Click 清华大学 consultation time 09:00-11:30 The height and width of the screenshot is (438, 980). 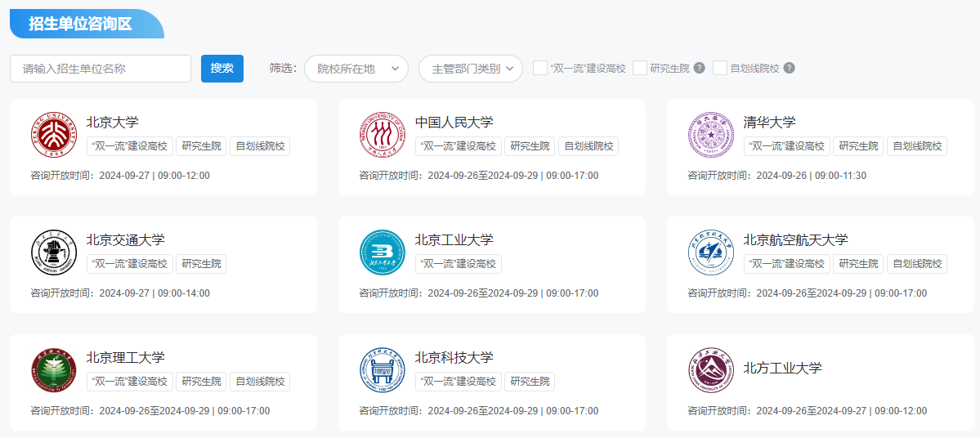coord(840,176)
